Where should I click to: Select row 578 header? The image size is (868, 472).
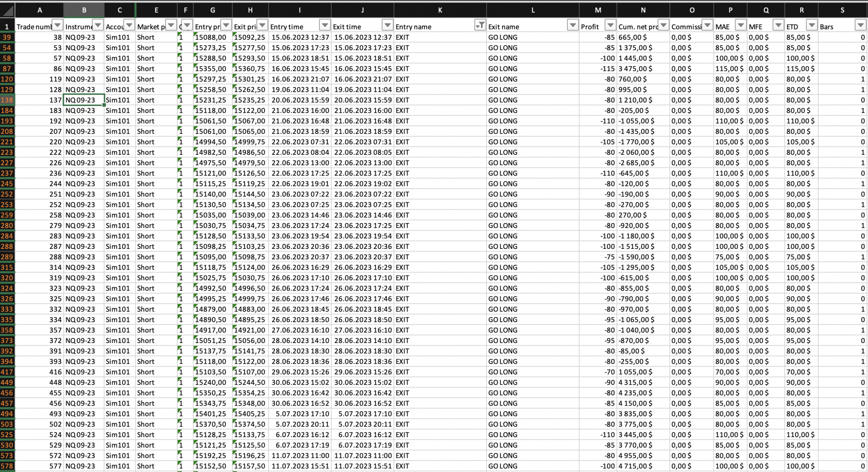pyautogui.click(x=6, y=466)
